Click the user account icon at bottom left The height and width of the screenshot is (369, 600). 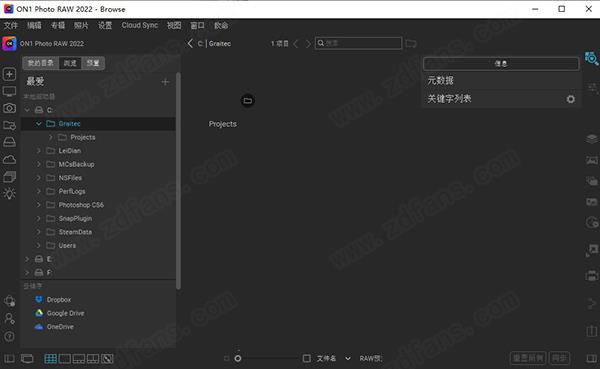[x=10, y=318]
